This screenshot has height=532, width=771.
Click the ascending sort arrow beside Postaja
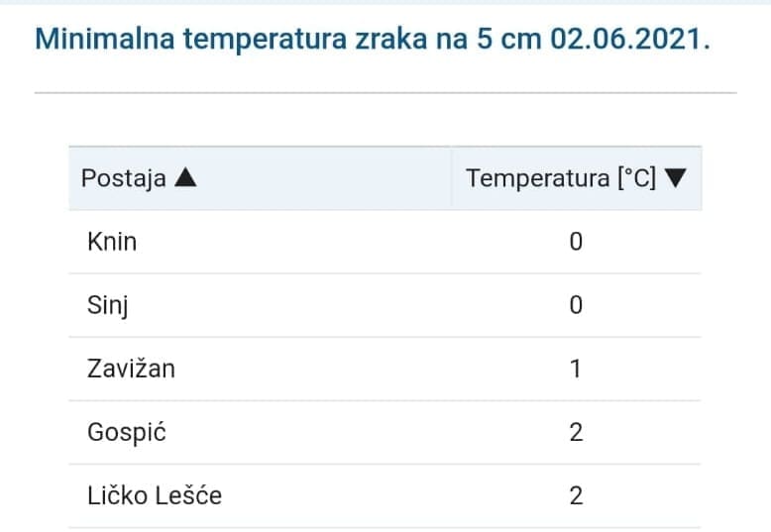point(185,179)
